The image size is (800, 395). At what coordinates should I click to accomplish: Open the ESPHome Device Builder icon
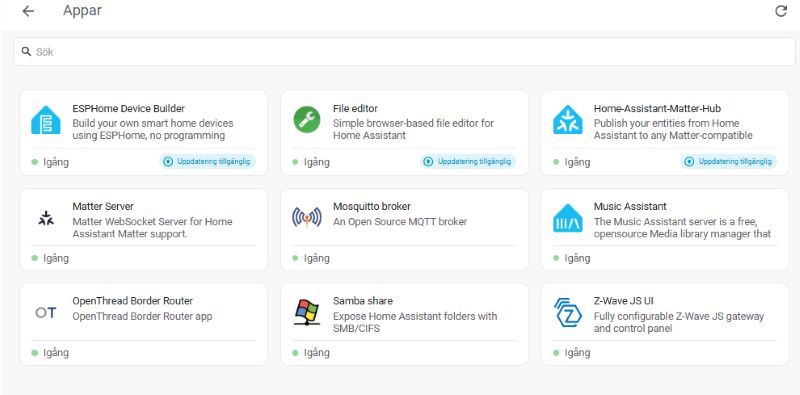46,120
